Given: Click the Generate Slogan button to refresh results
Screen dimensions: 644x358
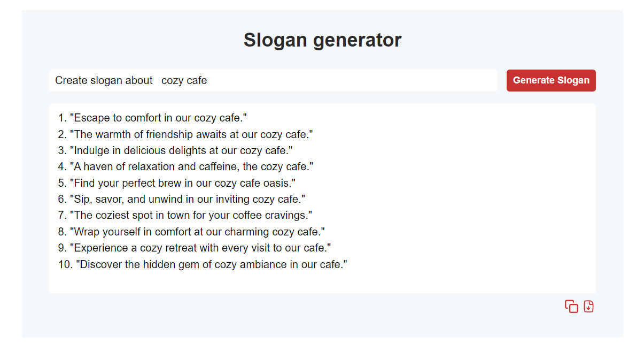Looking at the screenshot, I should tap(551, 80).
